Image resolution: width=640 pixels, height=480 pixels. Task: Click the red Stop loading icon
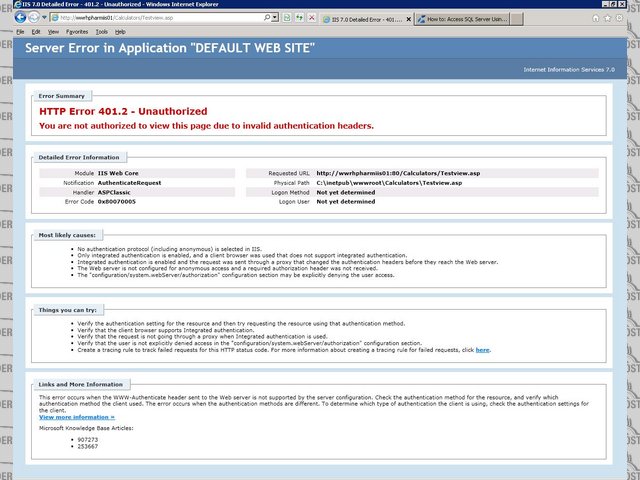[312, 18]
